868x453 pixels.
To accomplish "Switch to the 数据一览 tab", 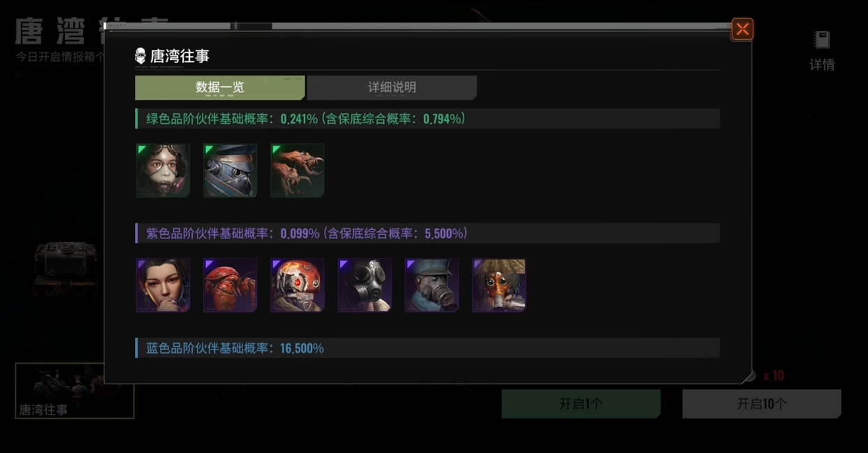I will click(x=220, y=87).
